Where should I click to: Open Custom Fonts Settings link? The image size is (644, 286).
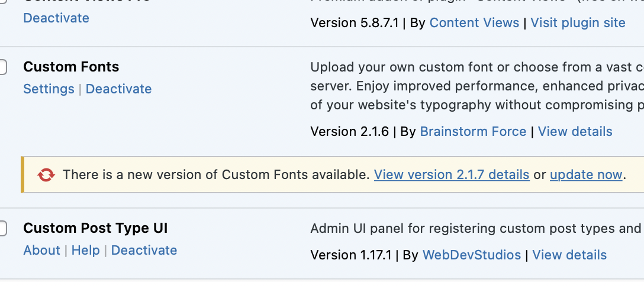point(49,89)
